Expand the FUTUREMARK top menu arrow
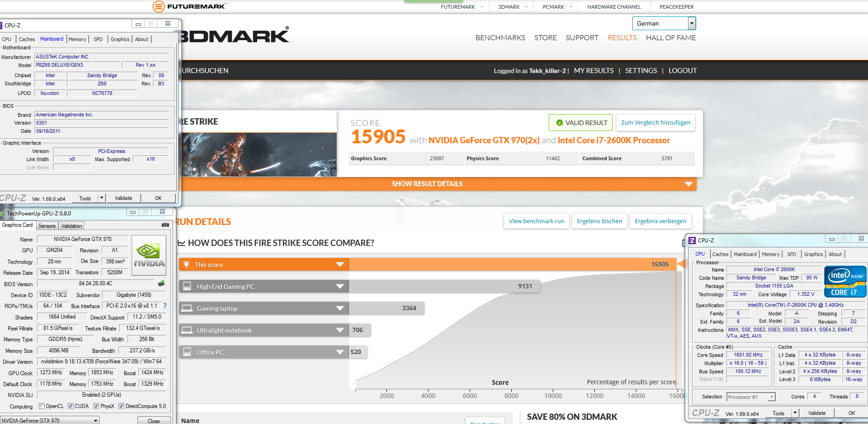Image resolution: width=868 pixels, height=424 pixels. tap(482, 7)
